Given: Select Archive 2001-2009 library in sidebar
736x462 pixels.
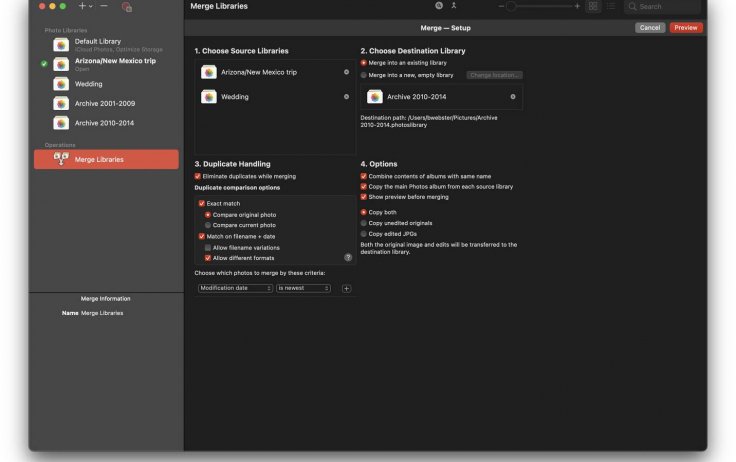Looking at the screenshot, I should pos(104,103).
